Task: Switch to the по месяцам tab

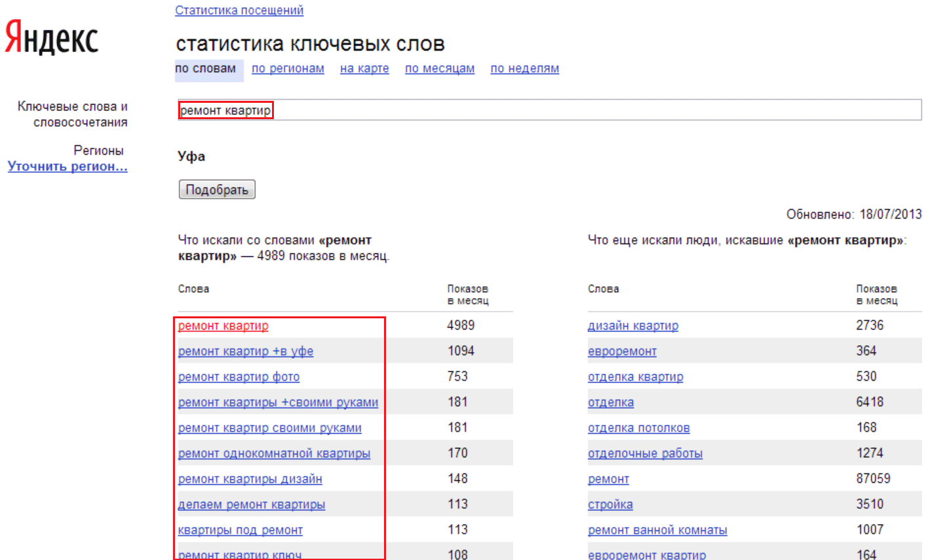Action: tap(440, 69)
